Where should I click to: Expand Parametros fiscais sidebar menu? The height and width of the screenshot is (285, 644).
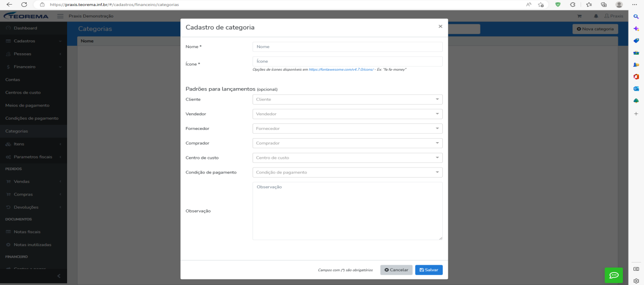coord(33,156)
